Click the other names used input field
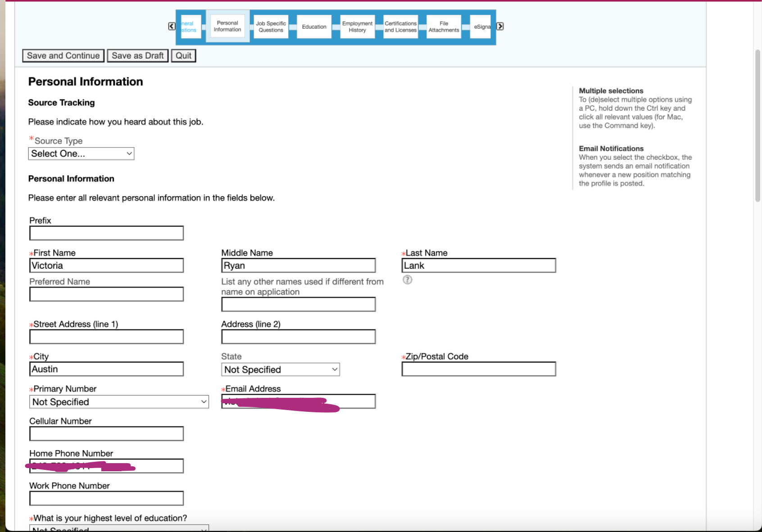Screen dimensions: 762x532 coord(298,304)
